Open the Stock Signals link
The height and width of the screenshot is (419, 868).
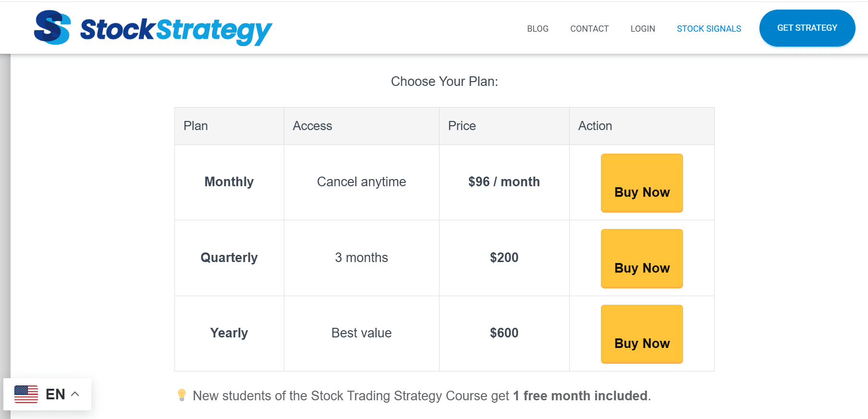click(x=709, y=29)
